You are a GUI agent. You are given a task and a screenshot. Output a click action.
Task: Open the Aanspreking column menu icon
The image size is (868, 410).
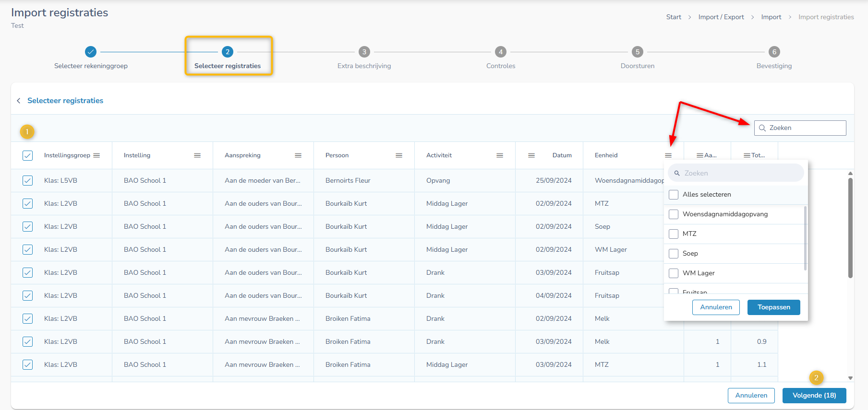[x=298, y=155]
